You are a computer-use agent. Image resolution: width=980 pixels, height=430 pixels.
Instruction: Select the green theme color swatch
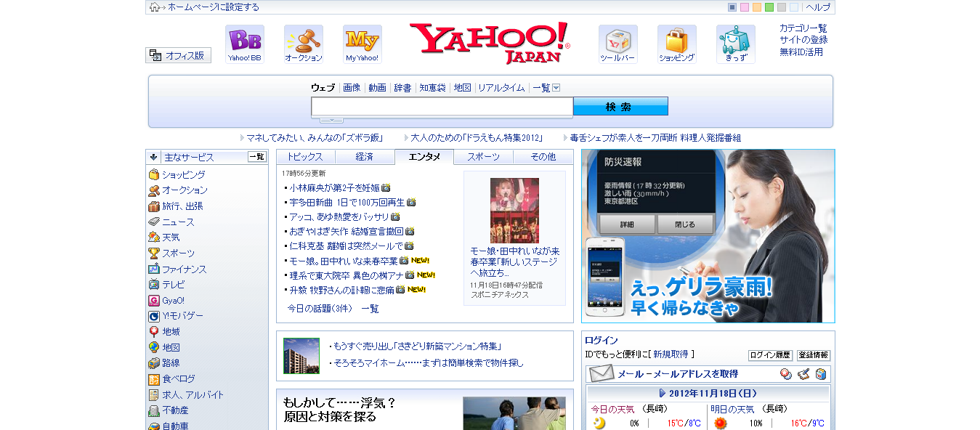pos(769,7)
